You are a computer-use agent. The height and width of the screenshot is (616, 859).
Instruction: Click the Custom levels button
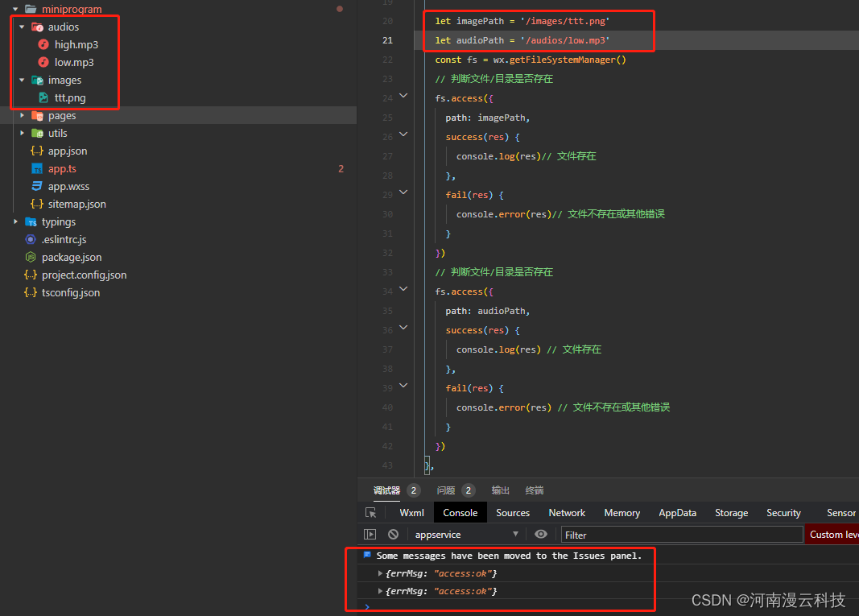832,535
